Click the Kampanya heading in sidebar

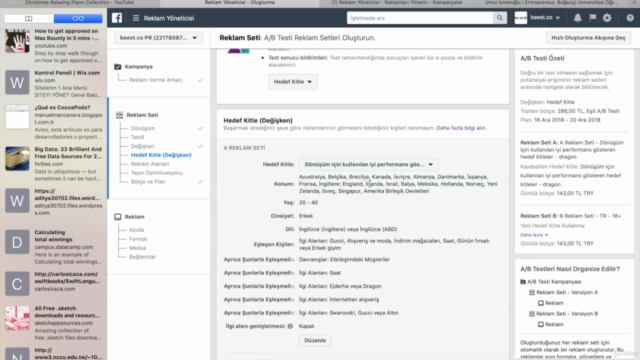[138, 67]
